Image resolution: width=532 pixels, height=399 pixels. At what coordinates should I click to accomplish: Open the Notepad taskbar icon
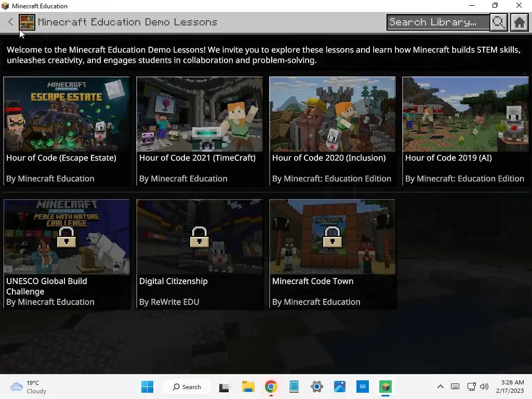[x=294, y=387]
